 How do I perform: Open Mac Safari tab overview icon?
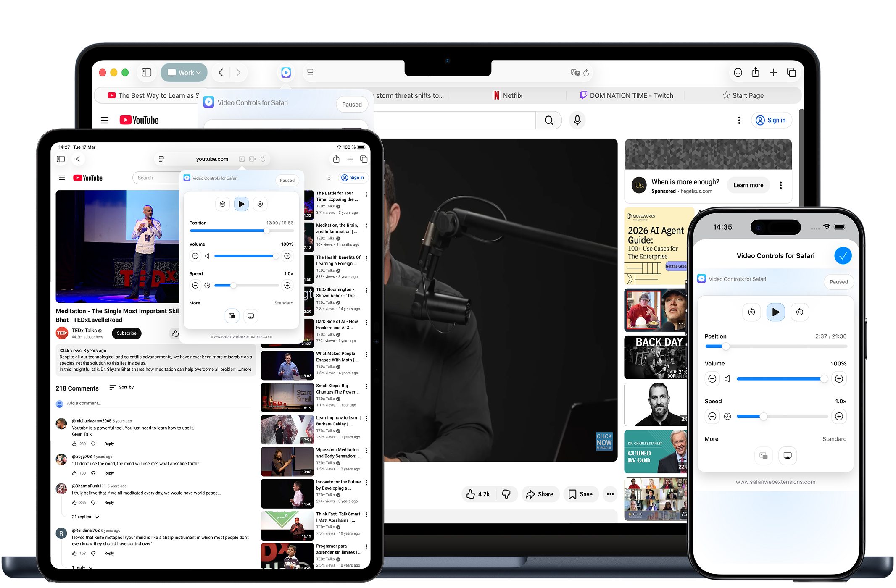pos(791,73)
